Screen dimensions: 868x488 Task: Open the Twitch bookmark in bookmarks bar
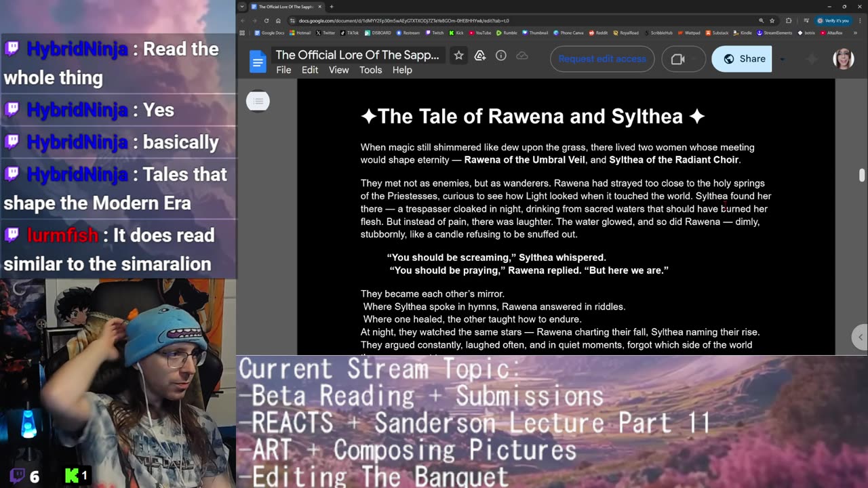434,33
